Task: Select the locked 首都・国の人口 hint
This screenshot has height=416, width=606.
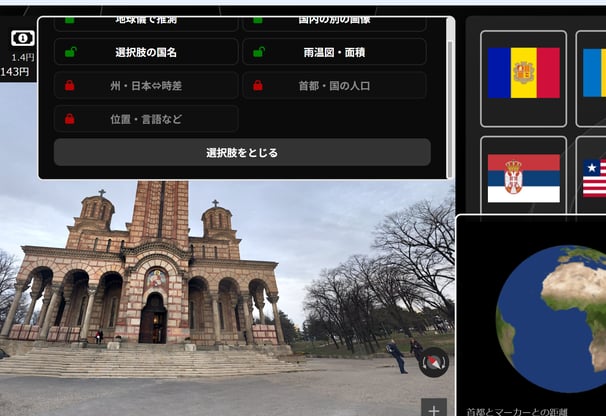Action: point(334,85)
